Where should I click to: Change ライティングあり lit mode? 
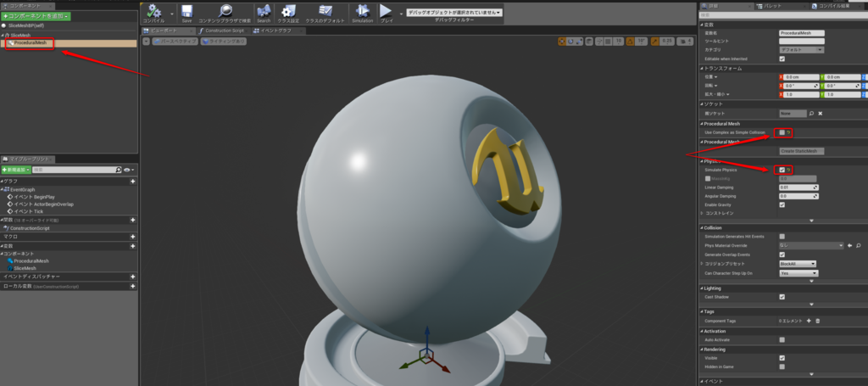[x=224, y=42]
